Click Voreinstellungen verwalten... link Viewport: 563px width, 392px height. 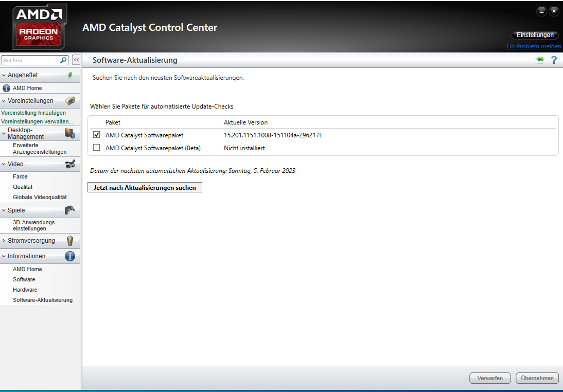pyautogui.click(x=37, y=121)
